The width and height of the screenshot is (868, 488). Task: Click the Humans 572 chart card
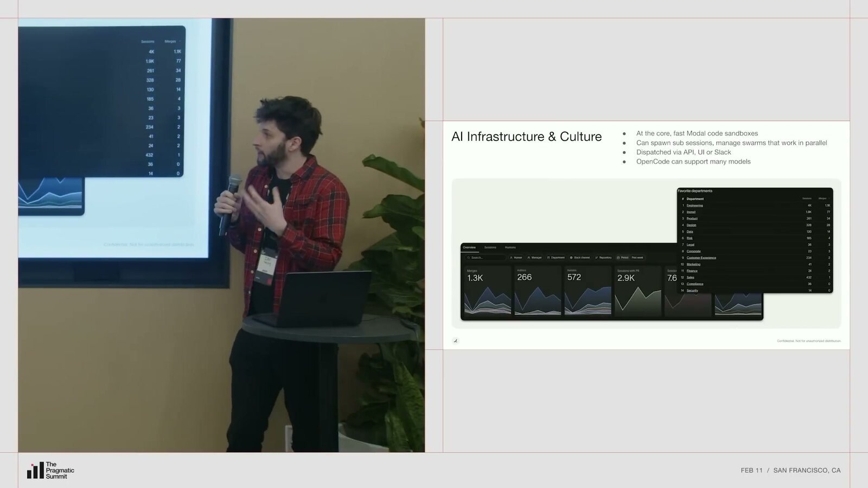click(588, 291)
